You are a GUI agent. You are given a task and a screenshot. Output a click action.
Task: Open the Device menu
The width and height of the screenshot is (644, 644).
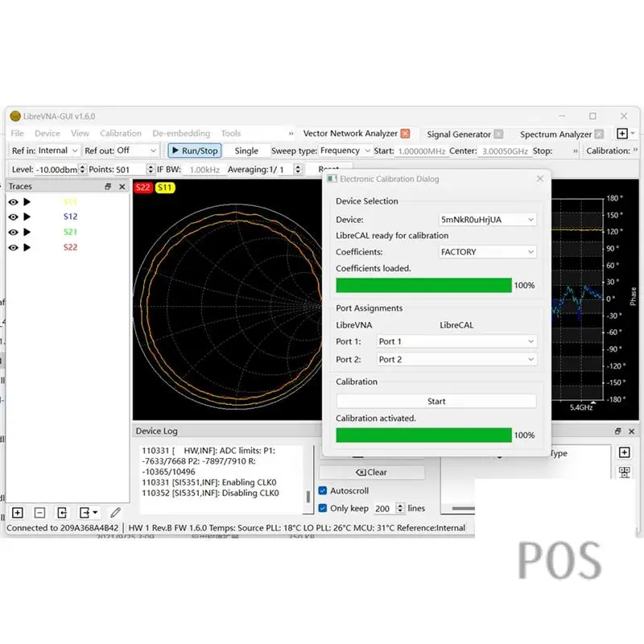pyautogui.click(x=47, y=134)
